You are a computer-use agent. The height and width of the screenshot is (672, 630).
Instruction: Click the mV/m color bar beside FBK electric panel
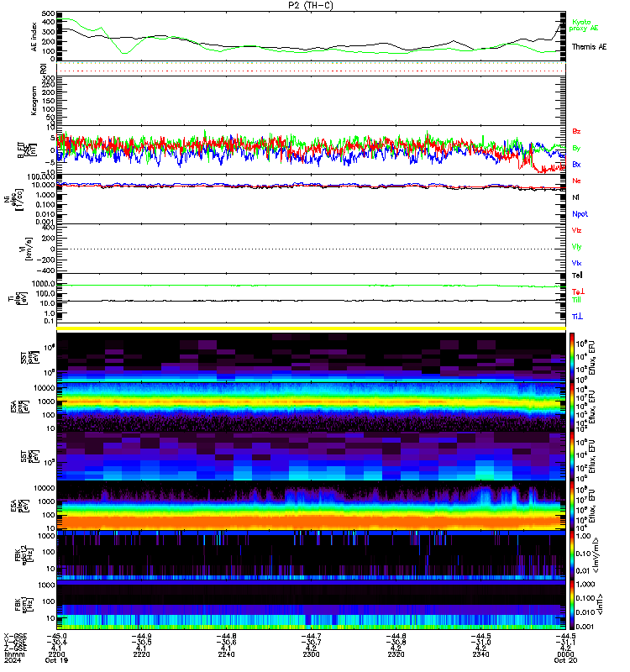[572, 555]
